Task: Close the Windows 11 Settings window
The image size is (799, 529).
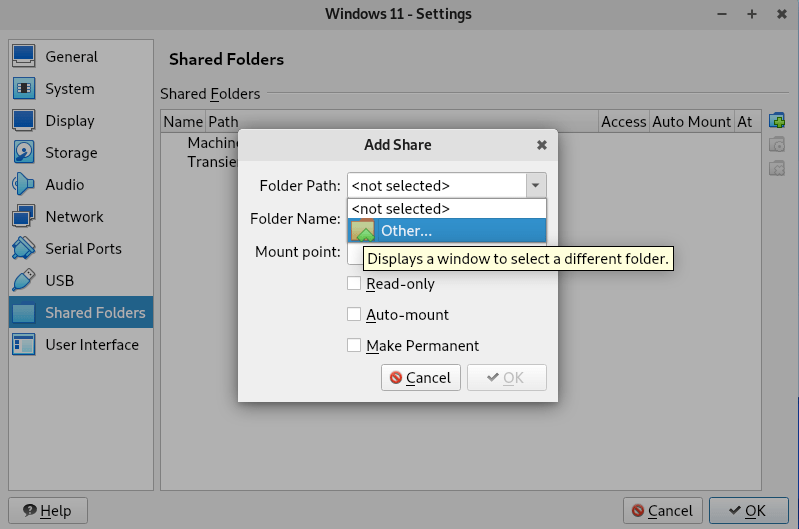Action: pyautogui.click(x=782, y=14)
